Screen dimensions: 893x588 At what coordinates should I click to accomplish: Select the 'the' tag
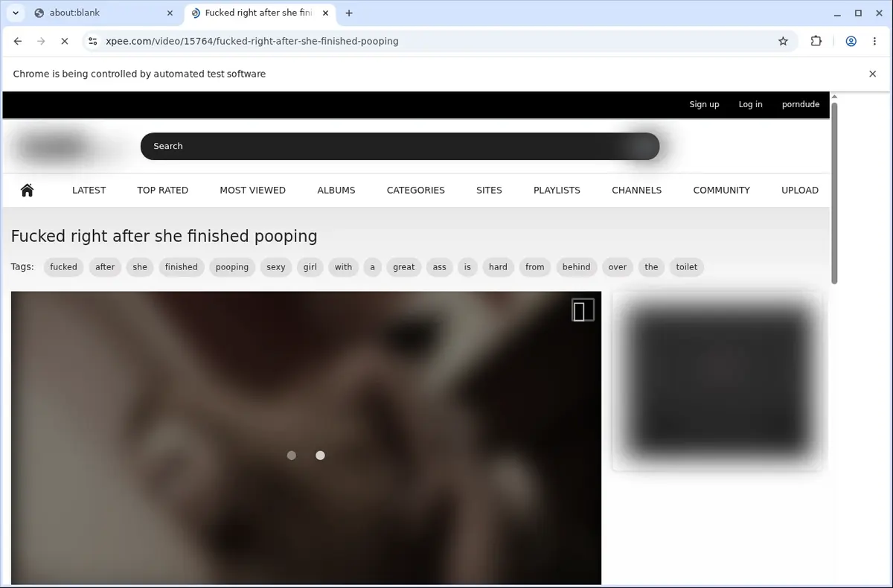pos(651,266)
